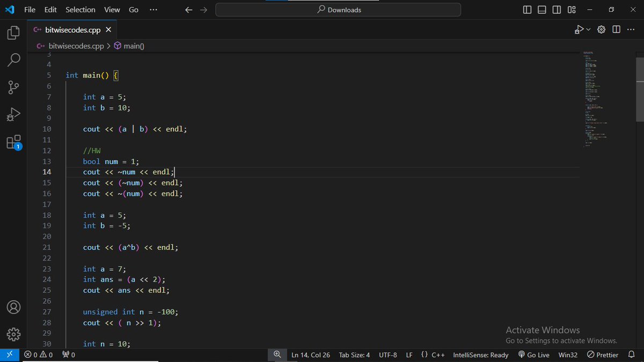Open the View menu
Image resolution: width=644 pixels, height=362 pixels.
tap(112, 10)
